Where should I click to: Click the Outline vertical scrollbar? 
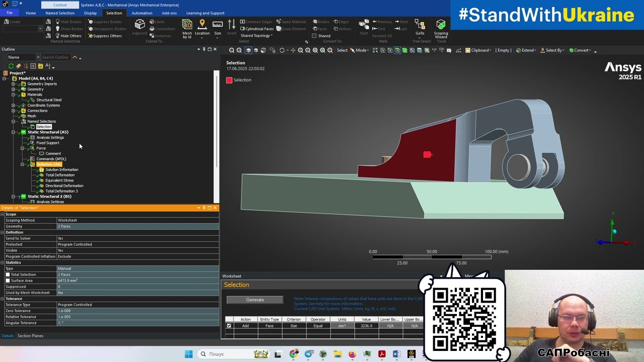tap(217, 136)
